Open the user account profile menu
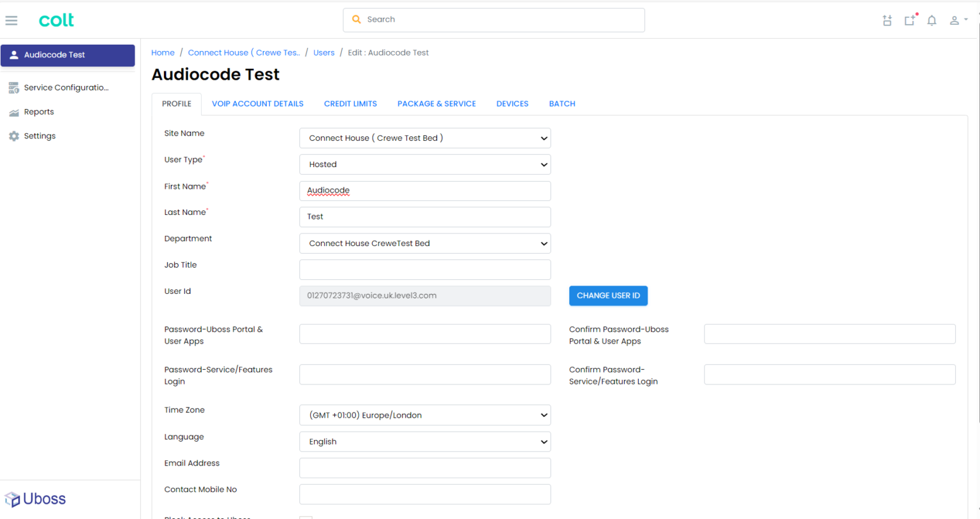The height and width of the screenshot is (519, 980). (958, 20)
